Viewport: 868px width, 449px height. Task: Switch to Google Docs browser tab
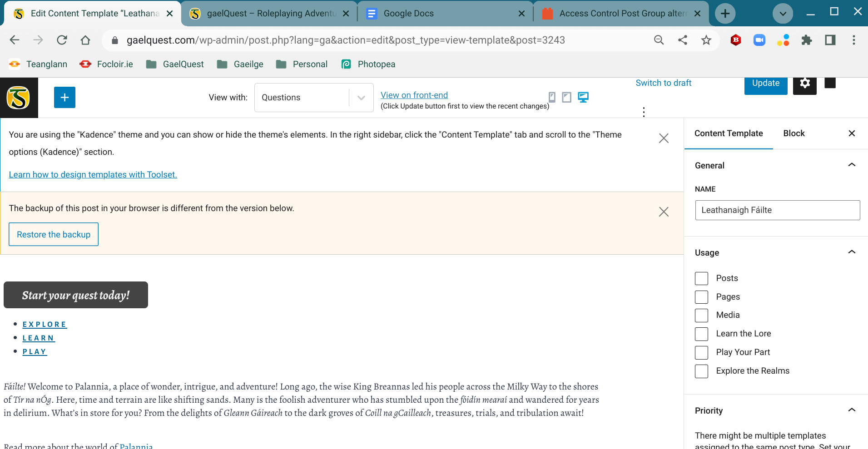tap(445, 14)
